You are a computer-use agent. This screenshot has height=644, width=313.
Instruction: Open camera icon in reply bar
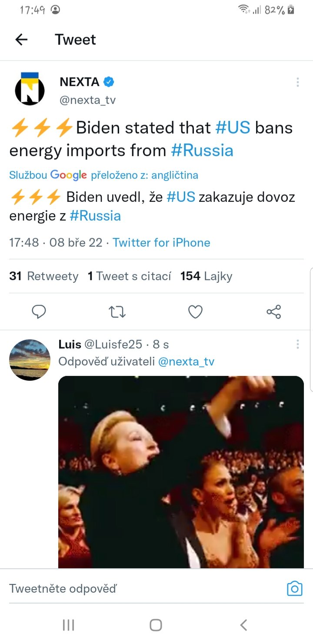click(294, 588)
